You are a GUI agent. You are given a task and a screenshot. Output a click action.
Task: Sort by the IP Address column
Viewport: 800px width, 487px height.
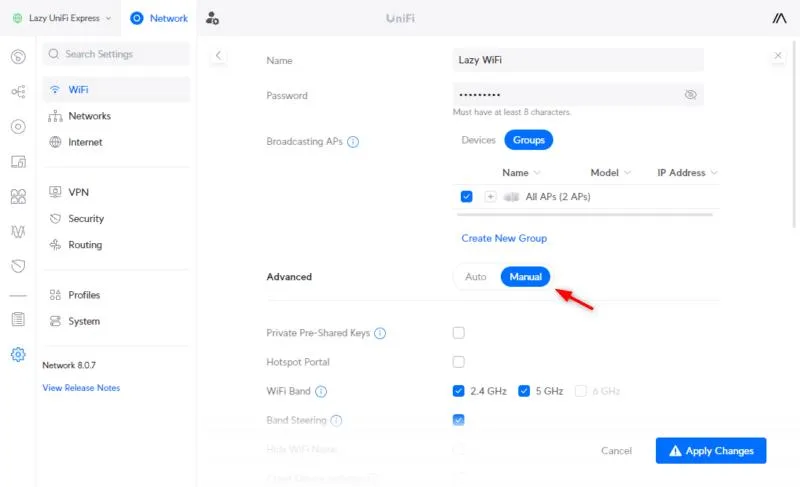pos(687,173)
